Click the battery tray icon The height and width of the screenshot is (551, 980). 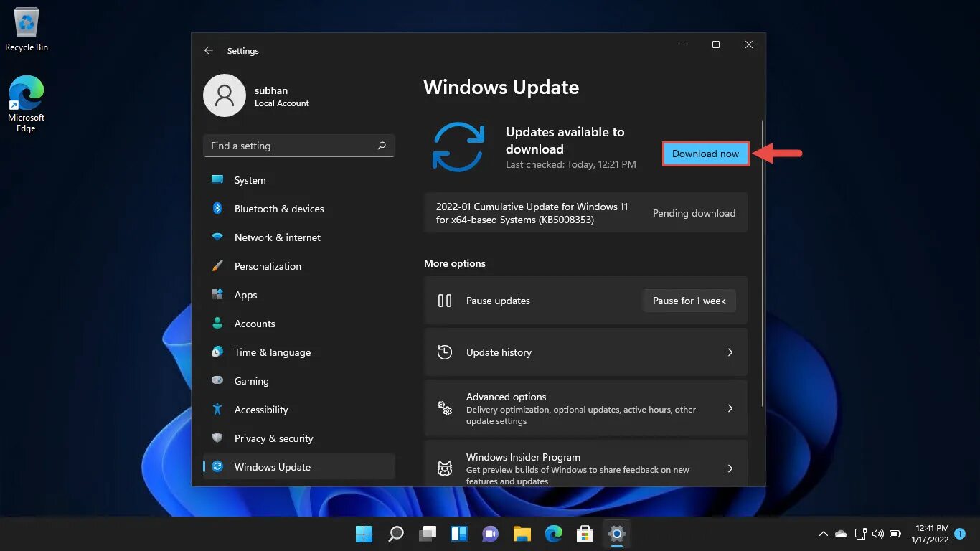coord(895,534)
